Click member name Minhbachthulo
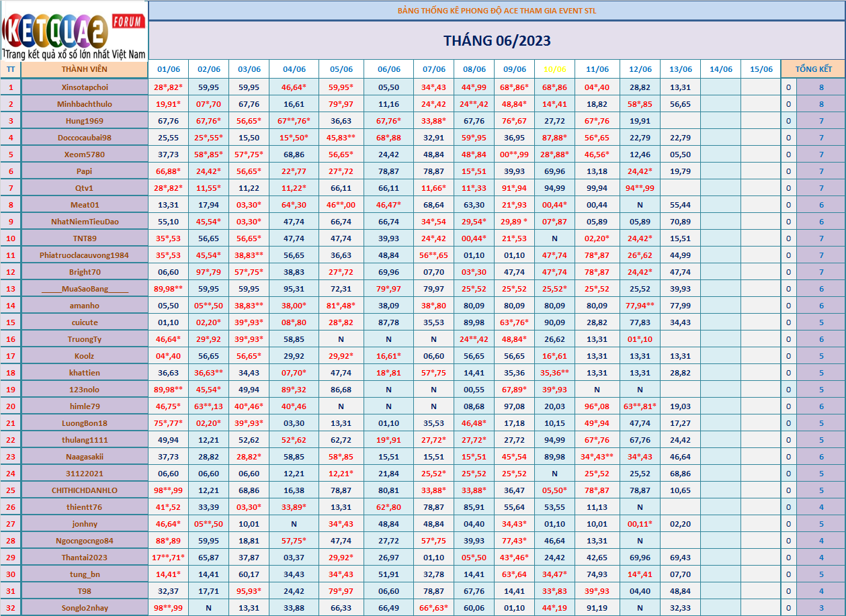846x616 pixels. [x=84, y=104]
